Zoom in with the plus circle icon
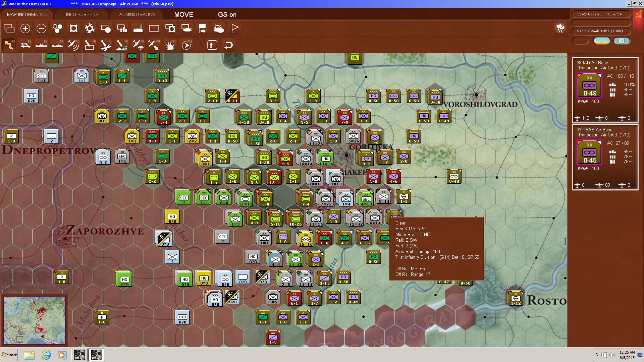644x362 pixels. (25, 28)
